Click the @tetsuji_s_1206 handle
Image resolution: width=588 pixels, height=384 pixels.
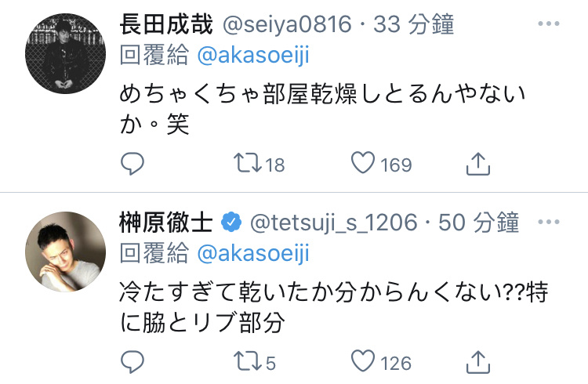pyautogui.click(x=334, y=223)
